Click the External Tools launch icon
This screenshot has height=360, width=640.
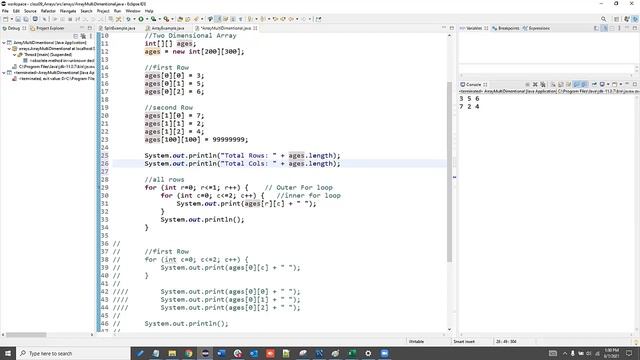point(166,19)
